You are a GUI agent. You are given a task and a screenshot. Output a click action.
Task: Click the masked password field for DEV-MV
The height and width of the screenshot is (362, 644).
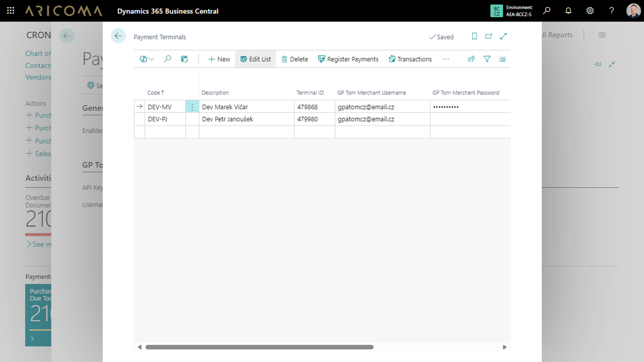470,107
